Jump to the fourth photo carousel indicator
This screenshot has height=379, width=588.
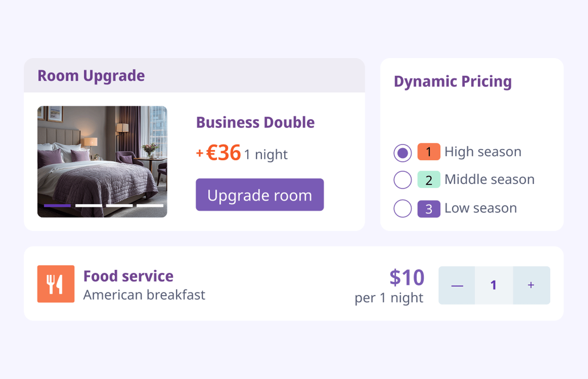(150, 206)
